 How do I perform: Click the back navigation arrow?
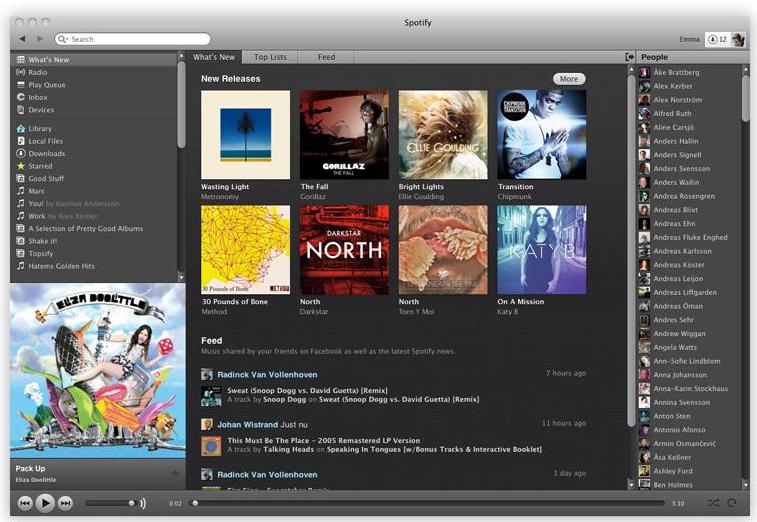click(23, 39)
